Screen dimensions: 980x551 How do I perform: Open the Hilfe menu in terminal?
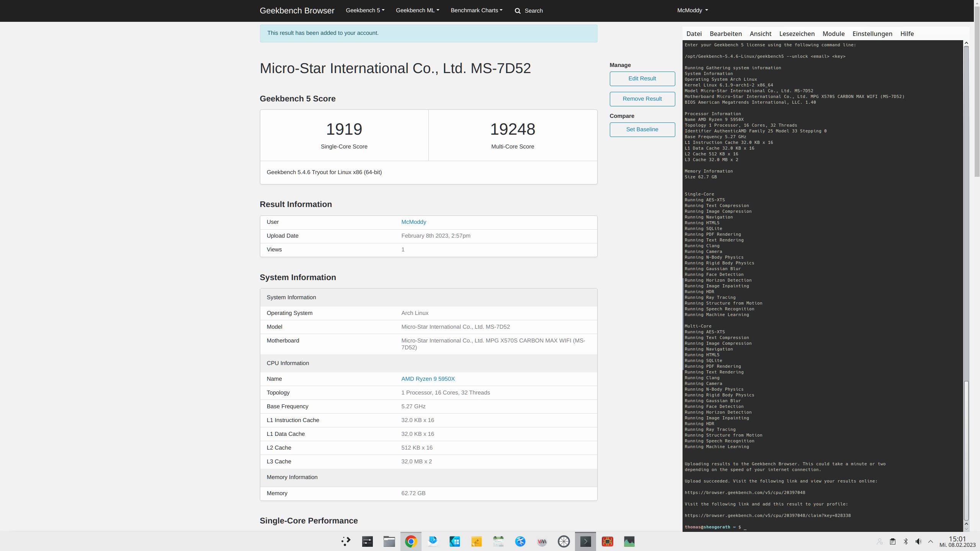[x=907, y=34]
